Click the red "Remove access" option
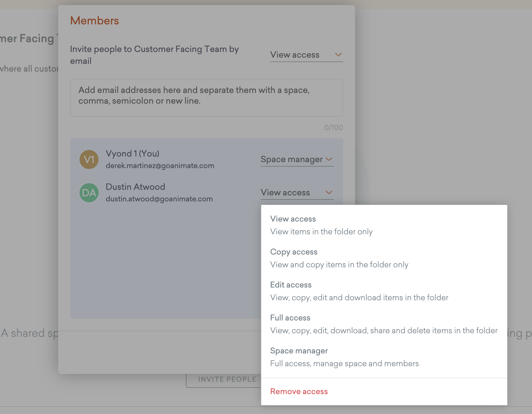The height and width of the screenshot is (414, 532). 299,391
